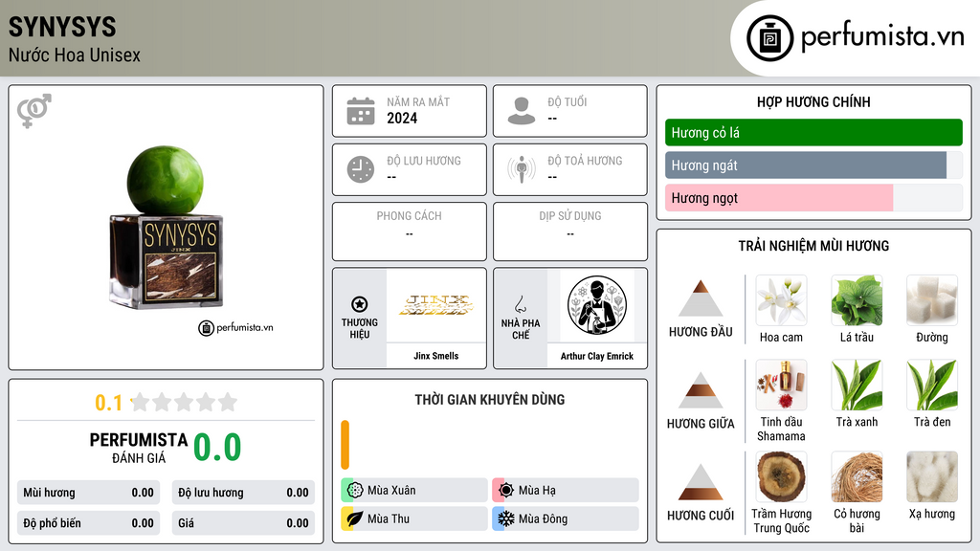
Task: Click the Hương cỏ lá accord bar
Action: point(813,132)
